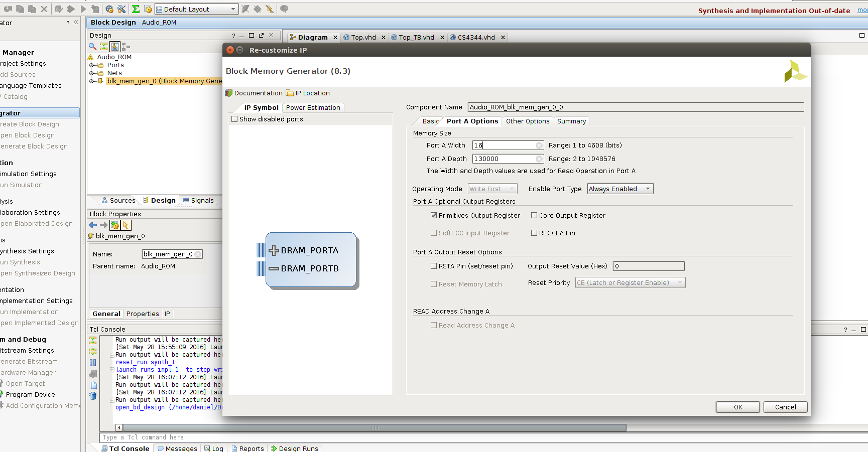Image resolution: width=868 pixels, height=452 pixels.
Task: Switch to the Power Estimation tab
Action: 313,108
